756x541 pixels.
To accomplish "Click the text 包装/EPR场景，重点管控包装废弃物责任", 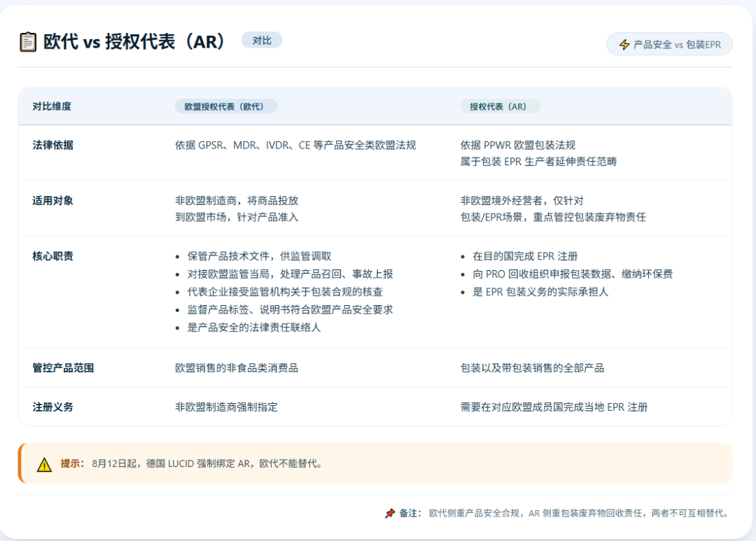I will pyautogui.click(x=553, y=217).
